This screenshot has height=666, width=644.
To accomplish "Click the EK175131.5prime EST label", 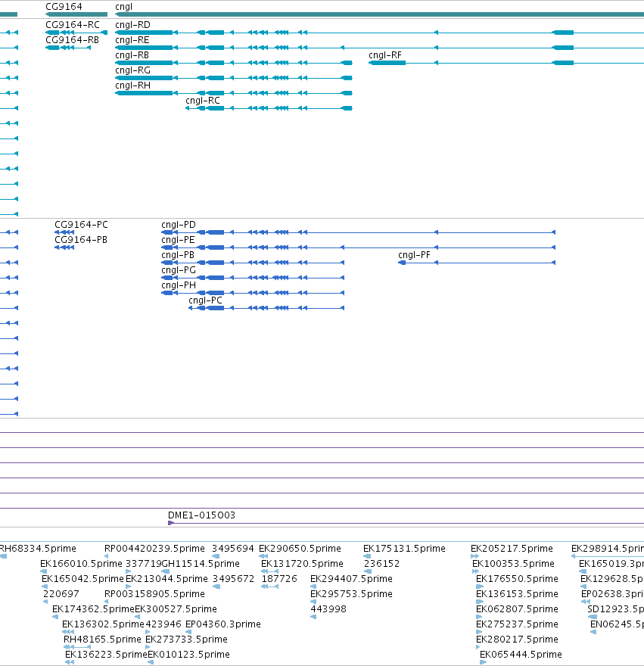I will [404, 549].
